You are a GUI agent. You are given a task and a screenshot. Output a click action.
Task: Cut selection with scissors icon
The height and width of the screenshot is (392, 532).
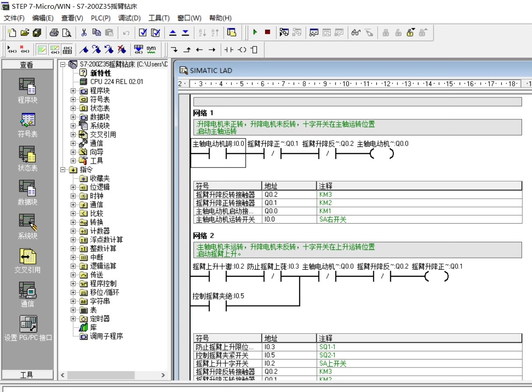pyautogui.click(x=84, y=32)
